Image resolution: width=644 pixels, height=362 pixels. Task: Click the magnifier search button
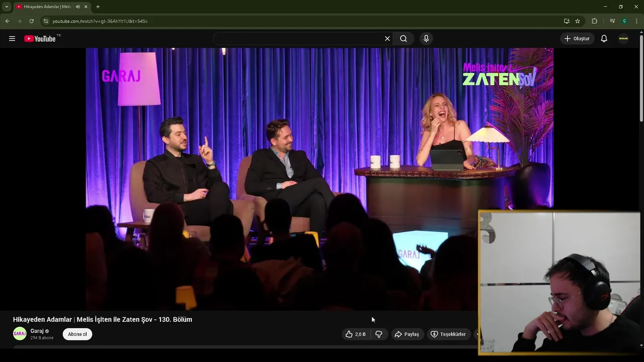pos(404,39)
